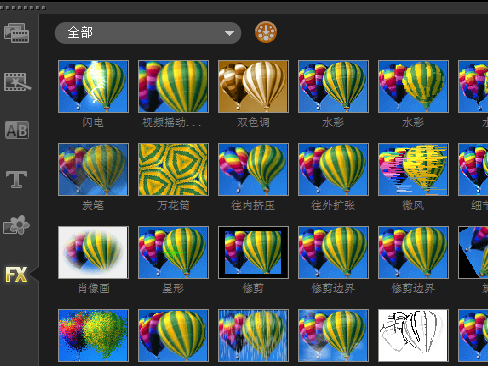Image resolution: width=488 pixels, height=366 pixels.
Task: Open the Media library icon
Action: click(x=17, y=33)
